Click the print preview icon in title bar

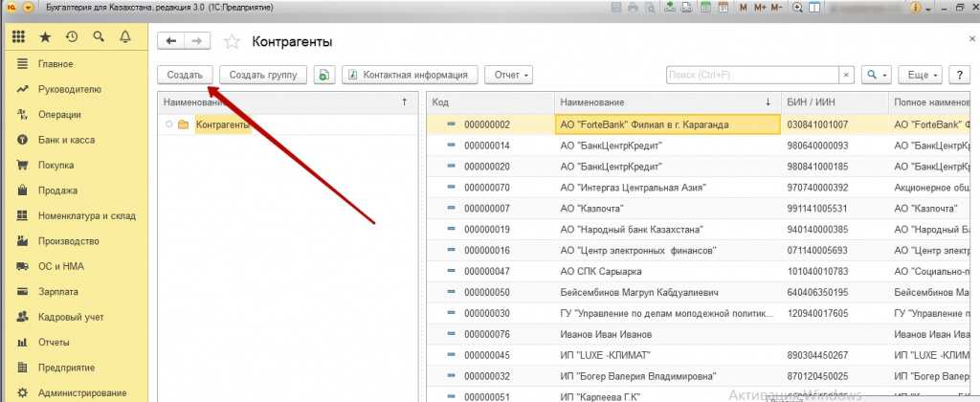pos(650,8)
